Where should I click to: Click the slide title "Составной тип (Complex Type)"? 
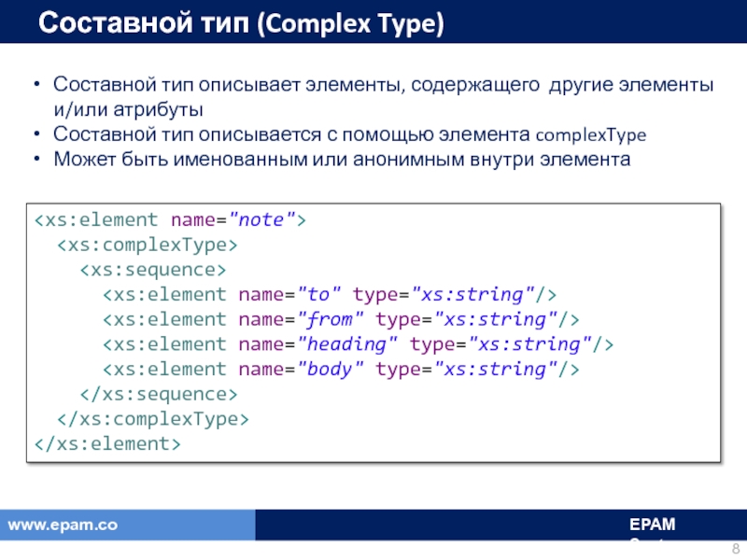pos(241,22)
